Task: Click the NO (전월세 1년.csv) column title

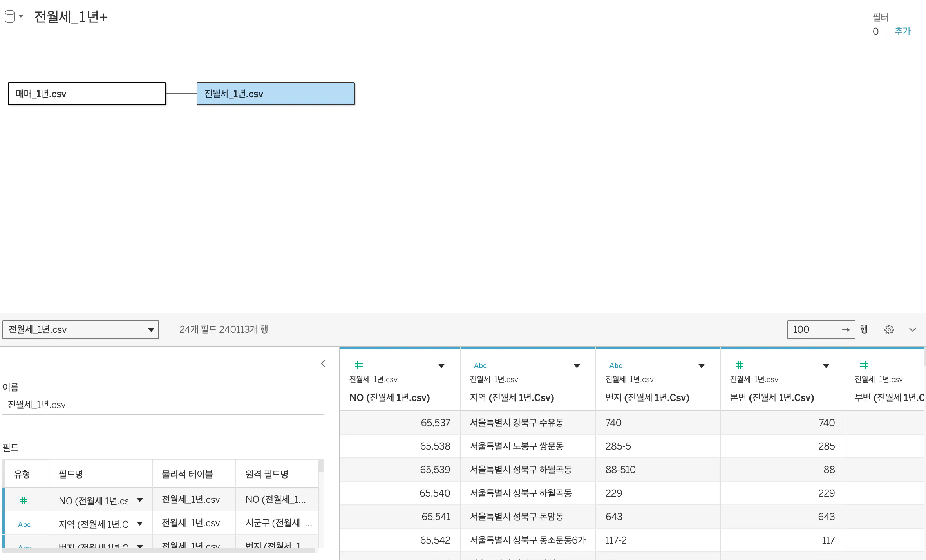Action: (x=389, y=397)
